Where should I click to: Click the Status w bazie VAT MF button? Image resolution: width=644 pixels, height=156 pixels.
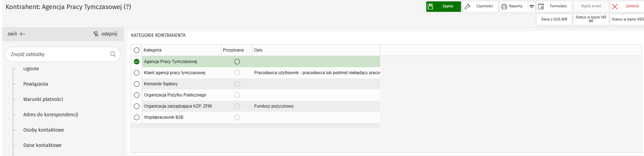[x=591, y=19]
